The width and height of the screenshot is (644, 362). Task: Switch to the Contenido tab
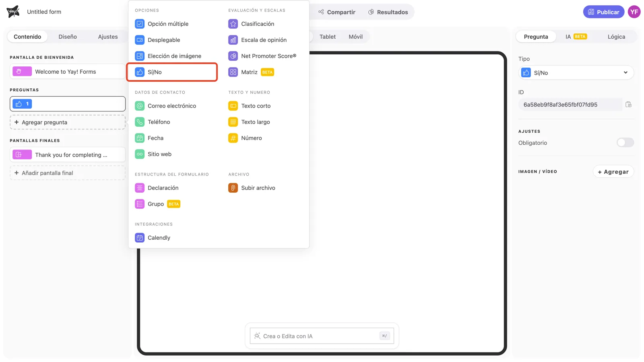[x=27, y=37]
